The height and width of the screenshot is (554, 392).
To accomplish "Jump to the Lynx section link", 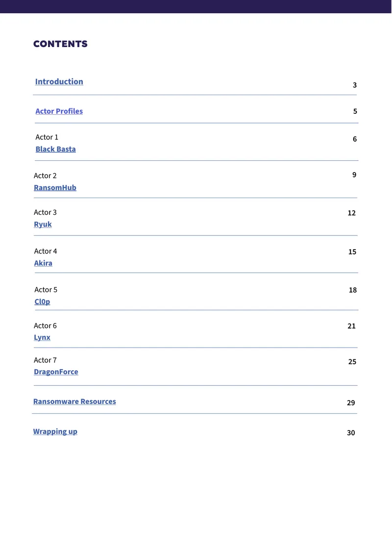I will (x=42, y=337).
